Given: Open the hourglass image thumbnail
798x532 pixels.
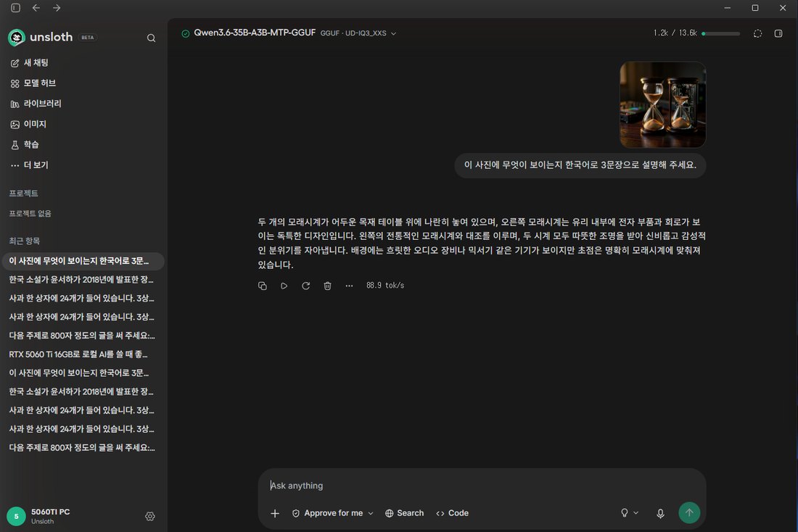Looking at the screenshot, I should coord(662,105).
